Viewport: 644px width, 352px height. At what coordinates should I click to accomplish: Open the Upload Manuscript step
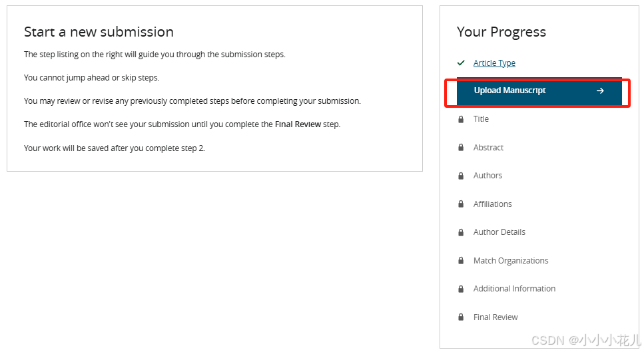[539, 90]
